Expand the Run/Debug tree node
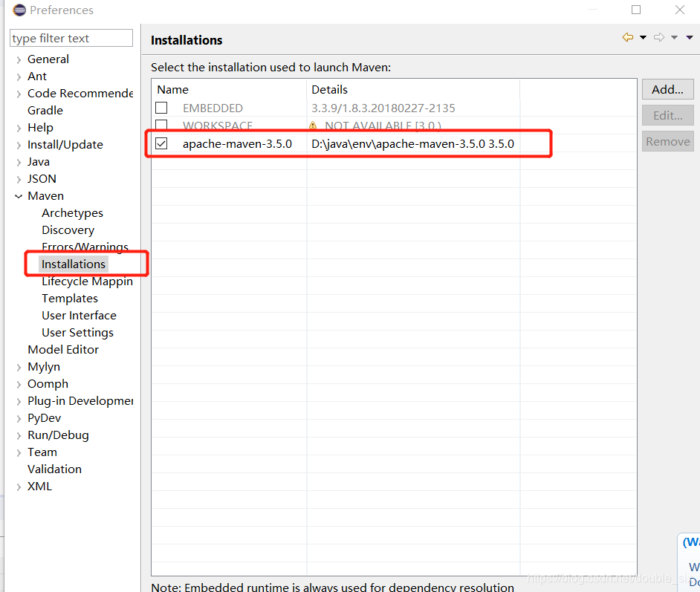700x592 pixels. pyautogui.click(x=19, y=435)
